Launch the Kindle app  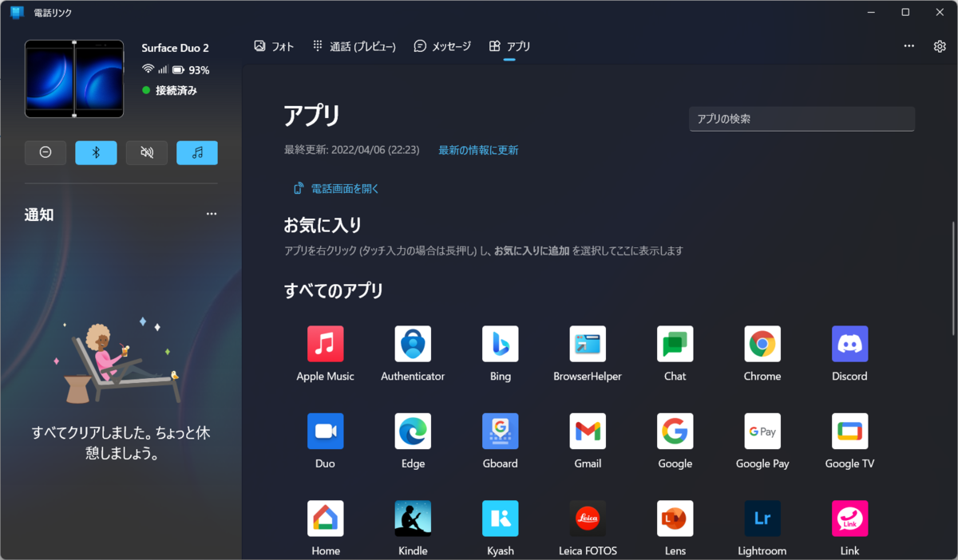[x=413, y=519]
